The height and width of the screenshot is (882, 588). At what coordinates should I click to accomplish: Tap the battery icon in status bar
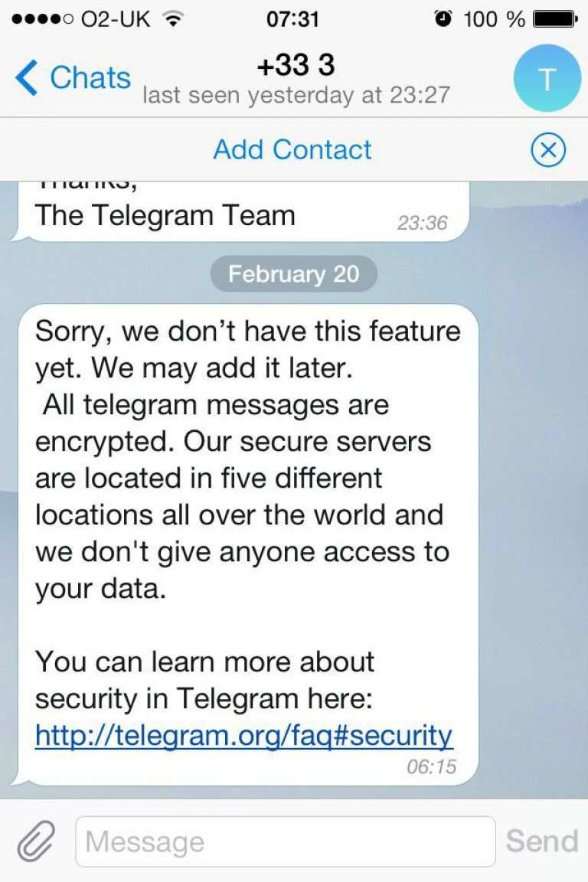[x=554, y=19]
